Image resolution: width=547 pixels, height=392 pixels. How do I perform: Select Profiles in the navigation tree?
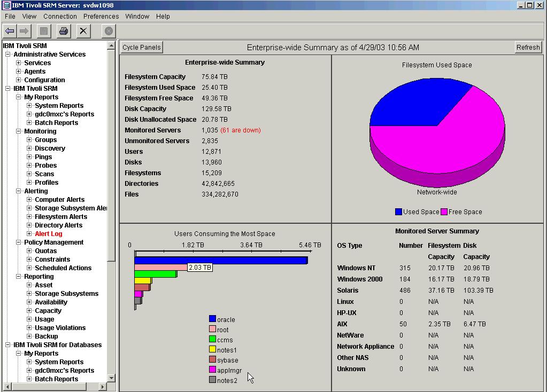click(47, 183)
